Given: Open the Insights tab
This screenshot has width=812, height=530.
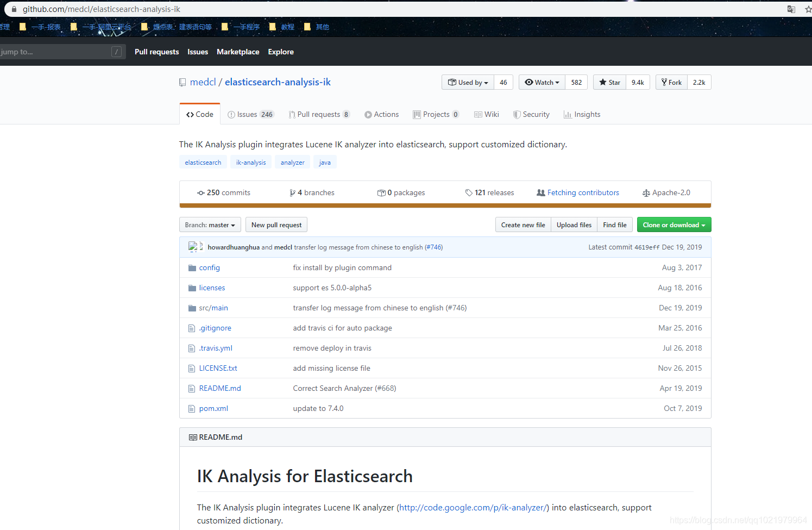Looking at the screenshot, I should 582,114.
